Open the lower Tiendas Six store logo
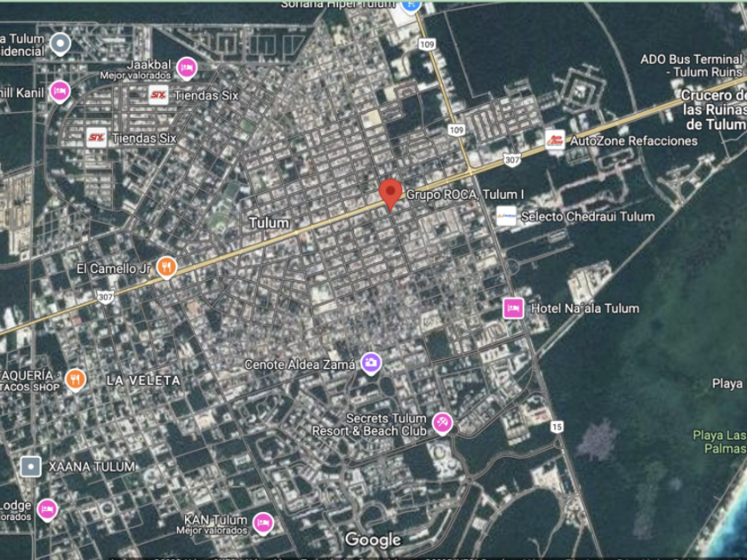 96,138
